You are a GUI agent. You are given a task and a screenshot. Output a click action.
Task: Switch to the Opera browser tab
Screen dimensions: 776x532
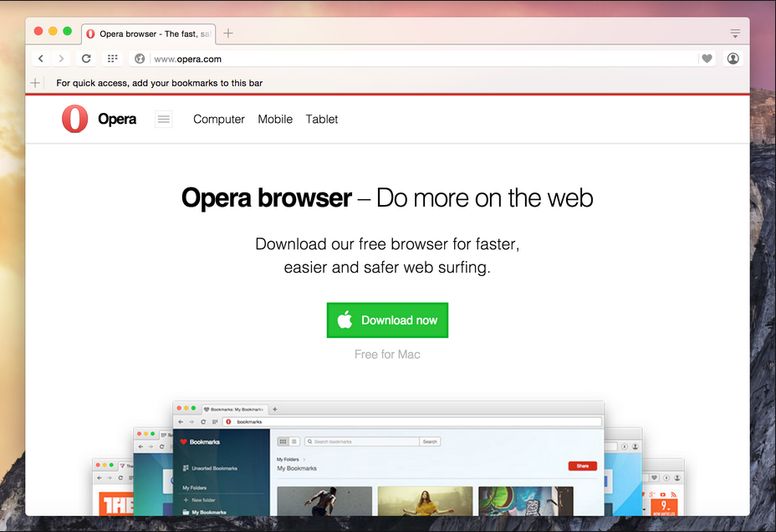tap(149, 33)
